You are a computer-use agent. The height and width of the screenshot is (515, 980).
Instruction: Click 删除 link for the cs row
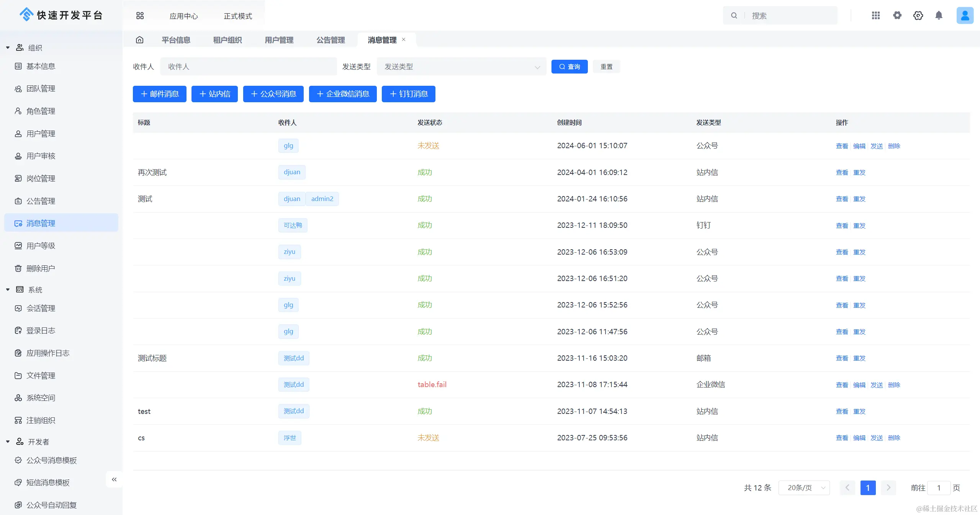(x=894, y=438)
